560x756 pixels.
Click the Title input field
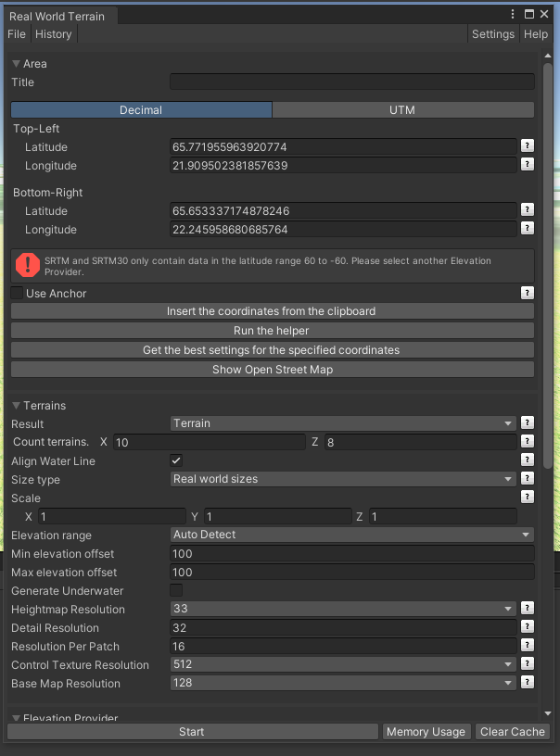click(x=352, y=82)
